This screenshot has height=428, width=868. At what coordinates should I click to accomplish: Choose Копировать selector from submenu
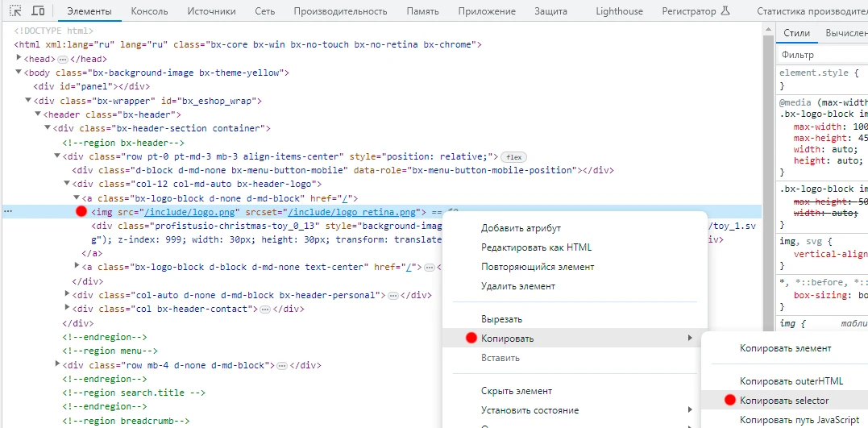point(784,401)
